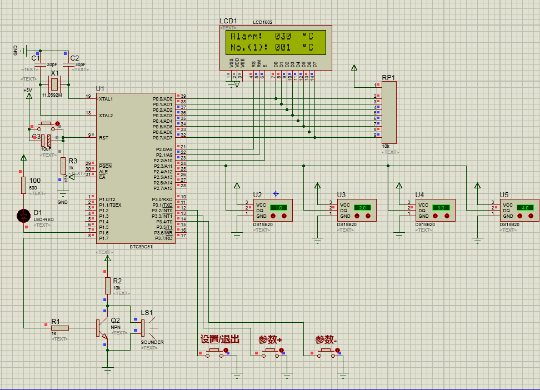Select capacitor C1
Viewport: 540px width, 390px height.
click(40, 65)
